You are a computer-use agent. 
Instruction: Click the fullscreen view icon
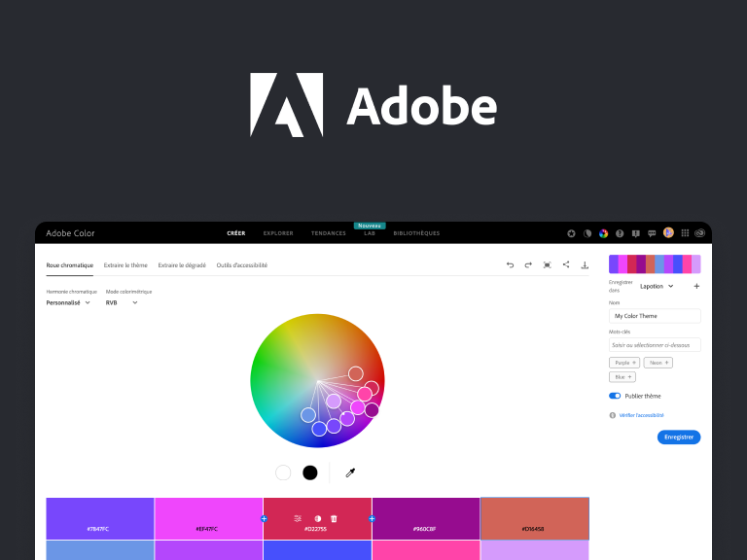point(547,265)
